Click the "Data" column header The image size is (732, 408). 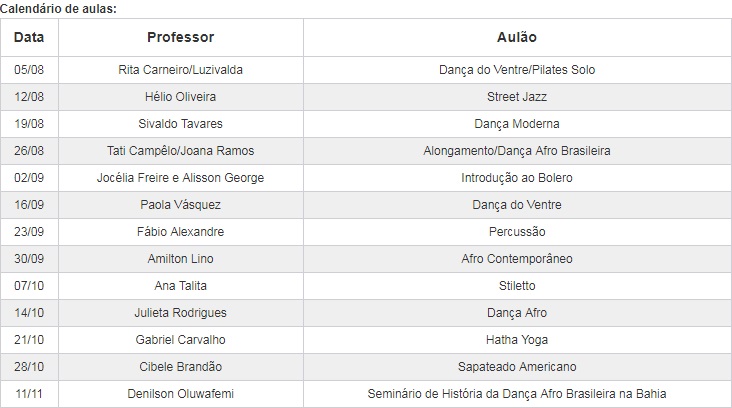[x=29, y=37]
